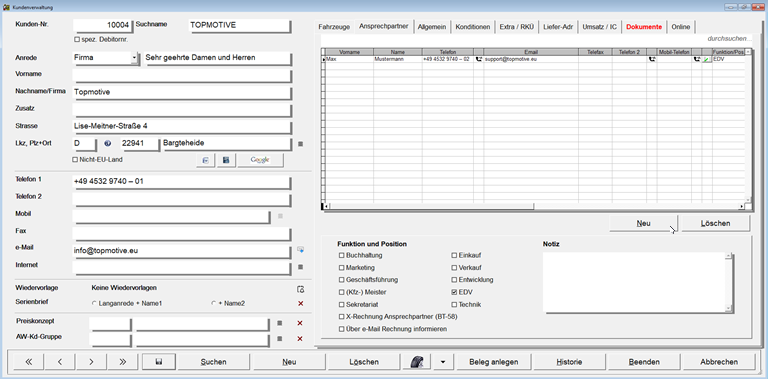
Task: Click the document icon button left of Google
Action: pyautogui.click(x=206, y=160)
